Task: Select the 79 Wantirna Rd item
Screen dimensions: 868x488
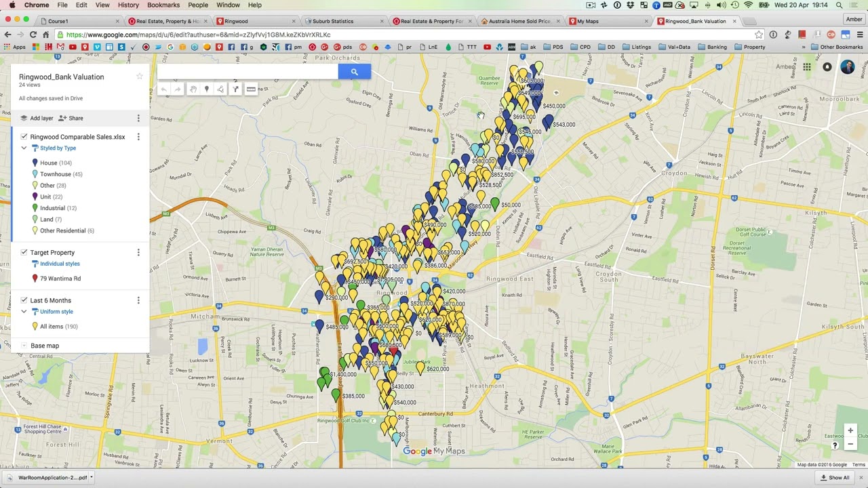Action: tap(57, 279)
